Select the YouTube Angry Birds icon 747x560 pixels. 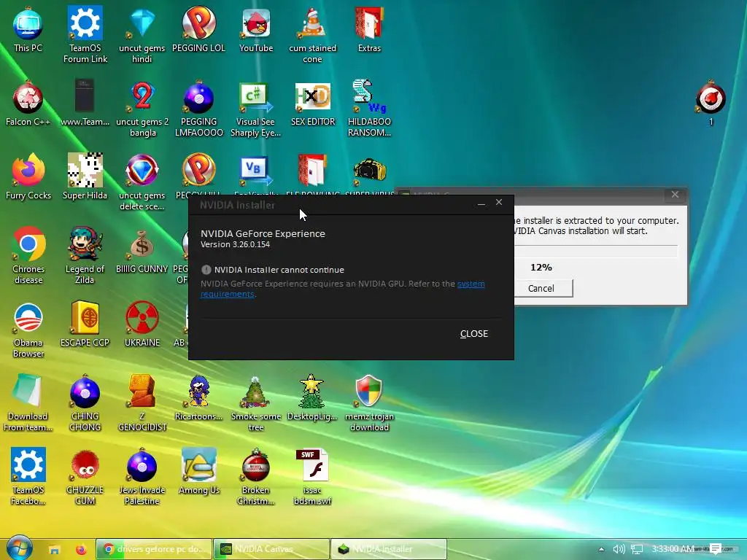[x=256, y=29]
